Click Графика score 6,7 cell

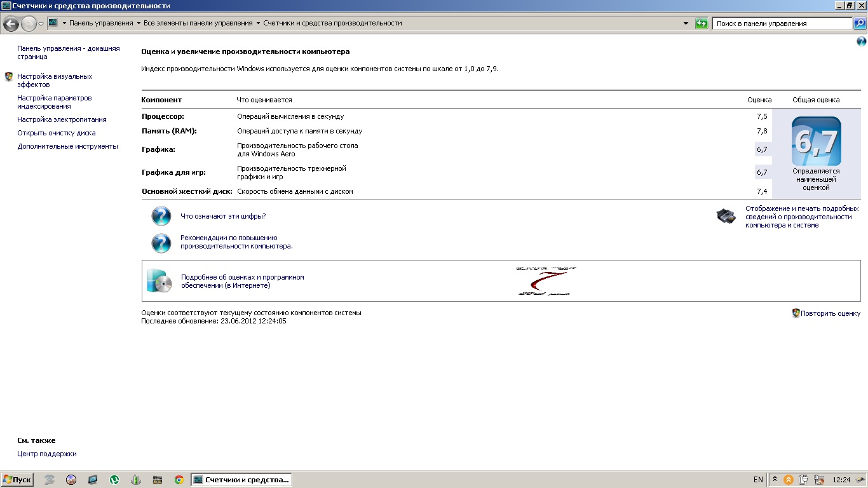coord(763,149)
